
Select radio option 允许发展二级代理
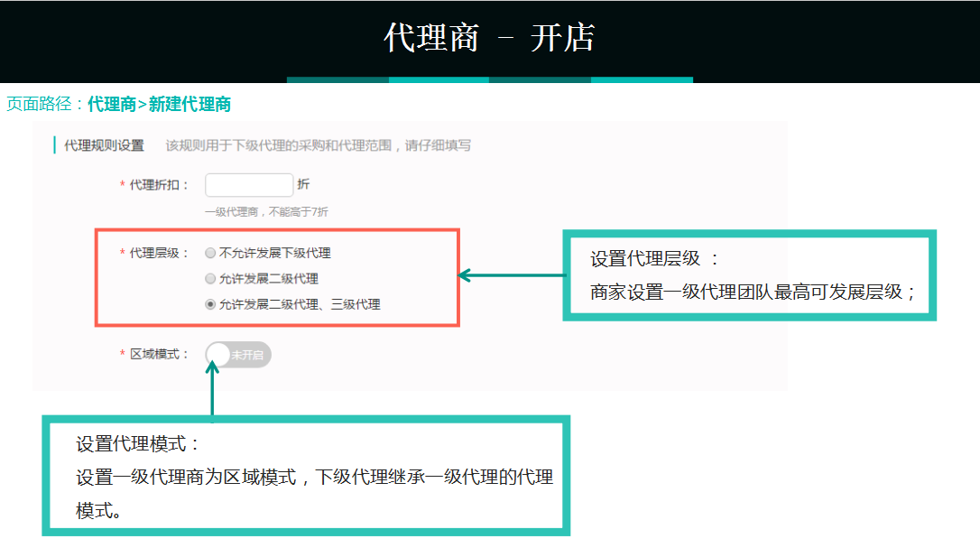click(x=208, y=278)
